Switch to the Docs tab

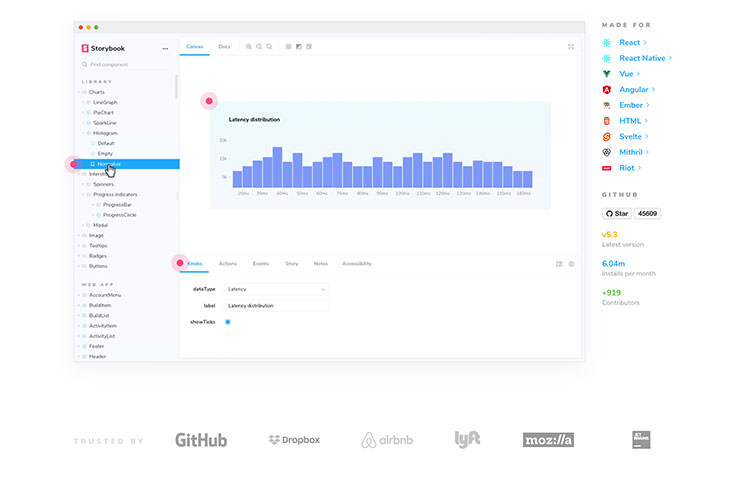point(224,46)
